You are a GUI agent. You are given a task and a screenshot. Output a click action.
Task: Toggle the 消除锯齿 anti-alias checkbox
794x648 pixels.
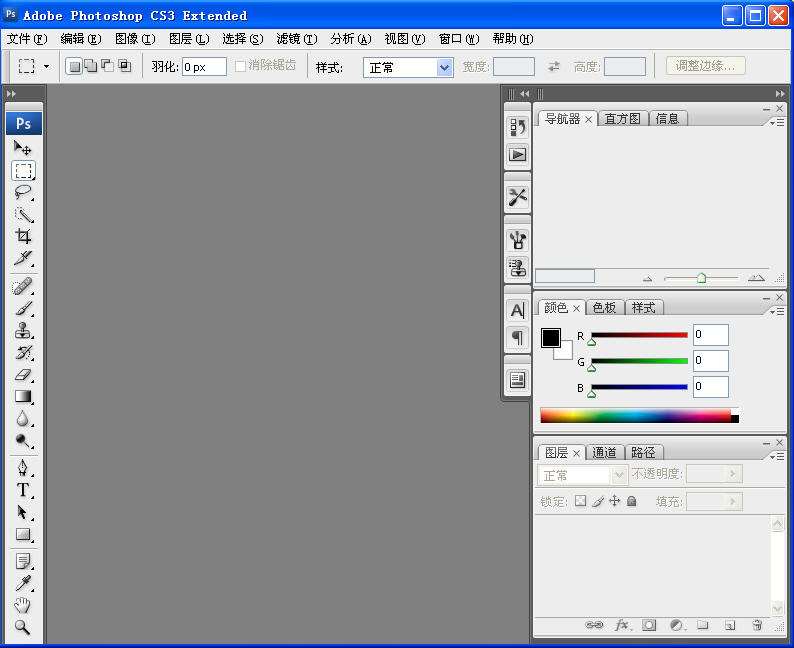[241, 66]
